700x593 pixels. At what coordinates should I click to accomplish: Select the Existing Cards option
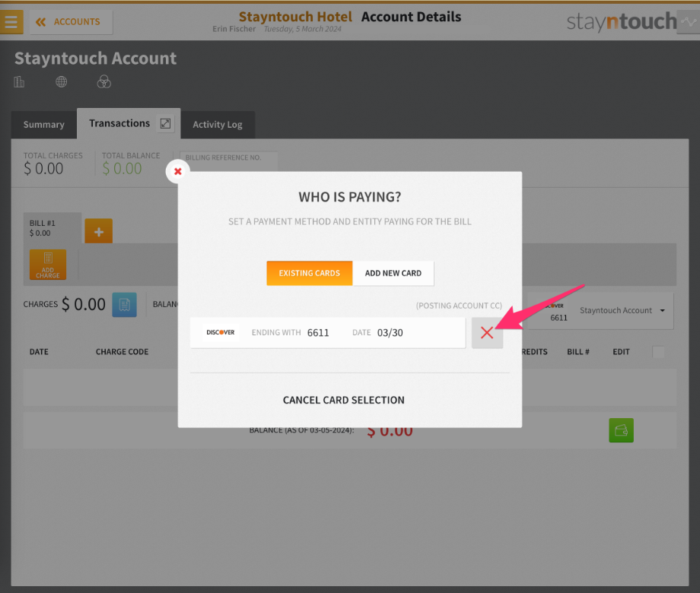pyautogui.click(x=310, y=273)
